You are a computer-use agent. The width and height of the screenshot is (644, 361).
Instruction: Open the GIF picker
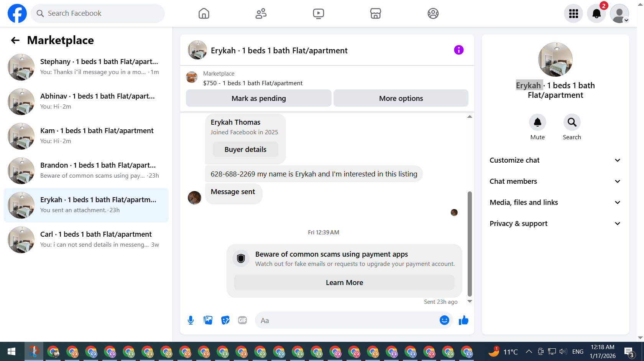(x=243, y=320)
